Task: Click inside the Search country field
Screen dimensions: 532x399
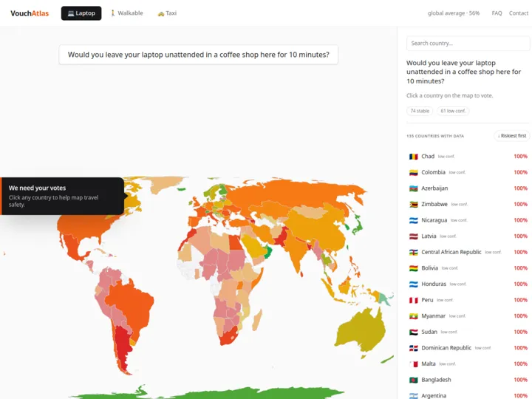Action: 468,44
